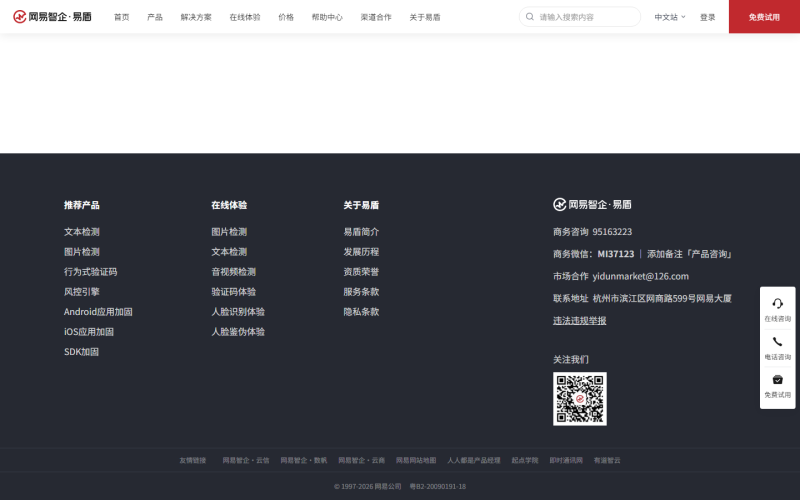The width and height of the screenshot is (800, 500).
Task: Open the 音视频检测 link
Action: coord(234,271)
